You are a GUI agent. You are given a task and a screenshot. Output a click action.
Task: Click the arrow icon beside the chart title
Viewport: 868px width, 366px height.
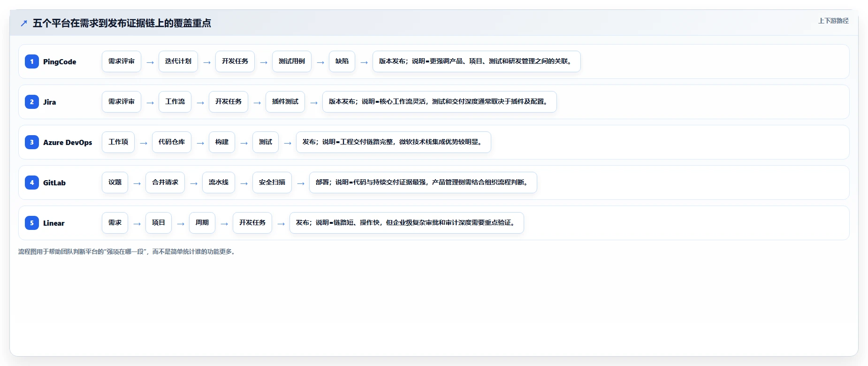[x=24, y=23]
